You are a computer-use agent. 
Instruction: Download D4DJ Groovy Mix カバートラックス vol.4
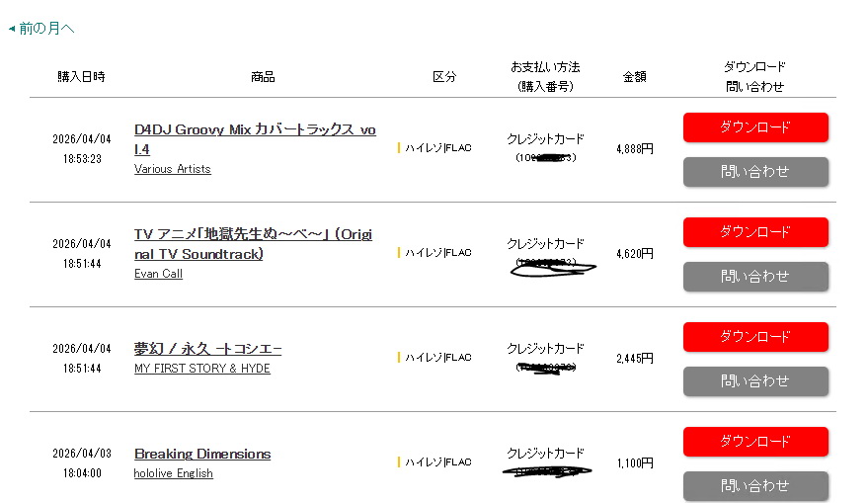tap(755, 127)
